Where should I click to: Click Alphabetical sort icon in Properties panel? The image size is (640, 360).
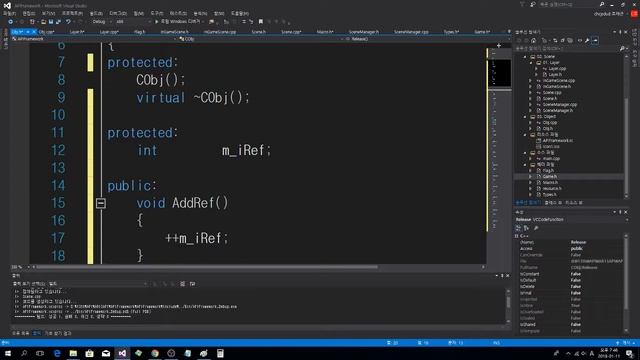[526, 228]
